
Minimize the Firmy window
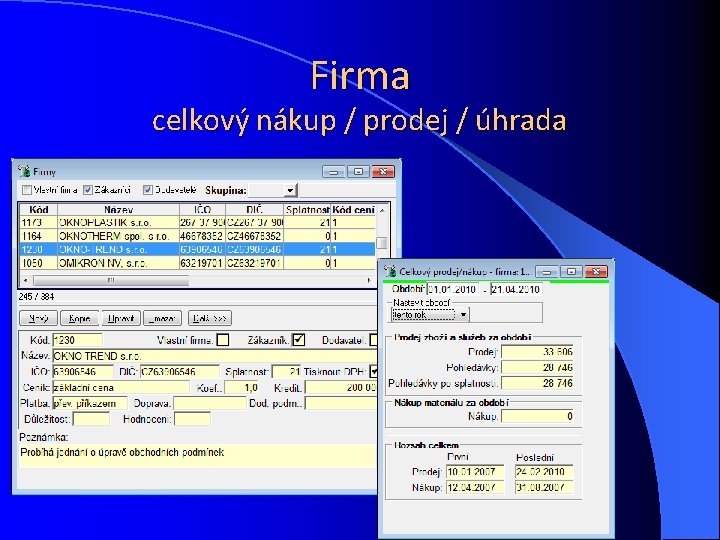point(334,171)
